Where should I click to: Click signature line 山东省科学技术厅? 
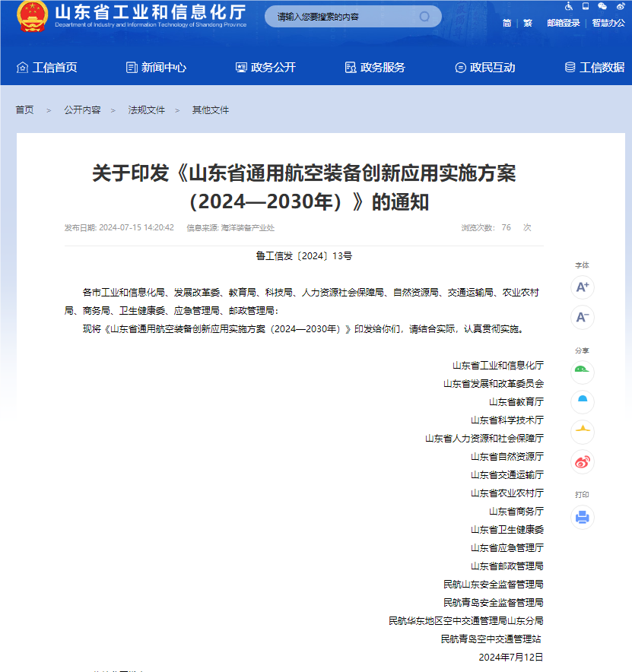click(x=507, y=420)
